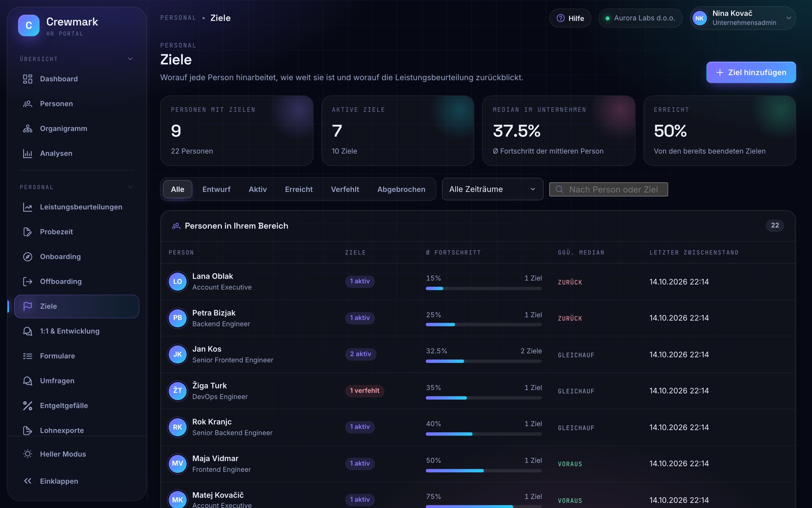
Task: Open Lohnexporte via its export file icon
Action: point(27,430)
